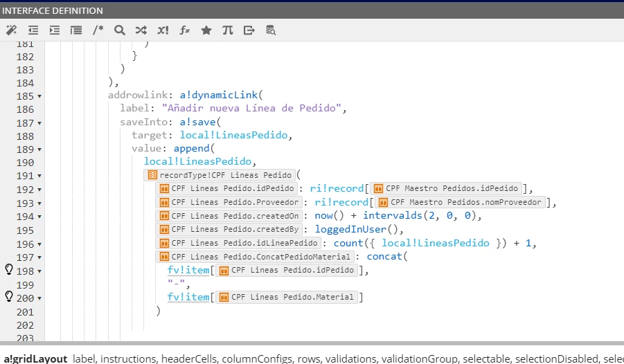Screen dimensions: 624x364
Task: Click the a!dynamicLink function text
Action: tap(219, 95)
